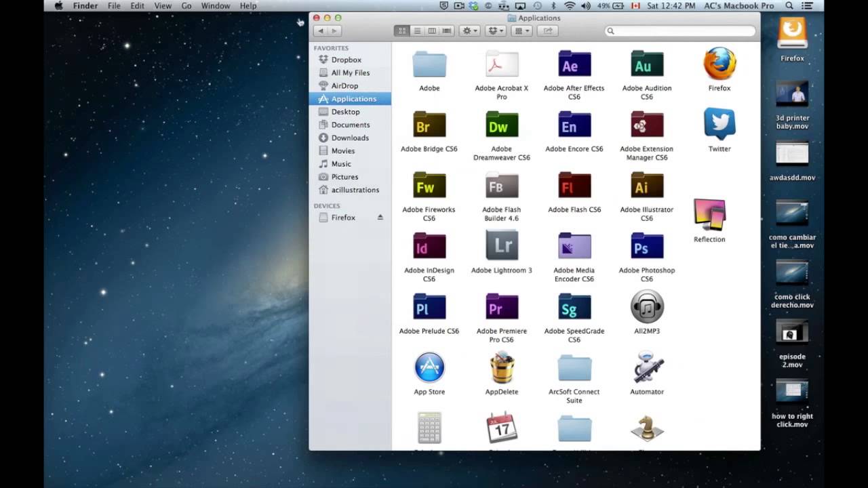
Task: Open the Adobe After Effects CS6 folder
Action: pyautogui.click(x=574, y=64)
